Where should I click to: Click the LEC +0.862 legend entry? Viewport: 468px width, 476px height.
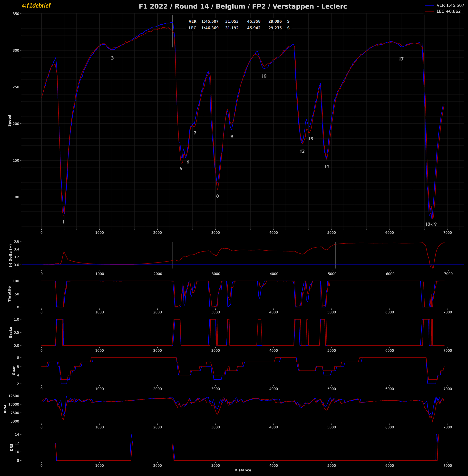448,11
